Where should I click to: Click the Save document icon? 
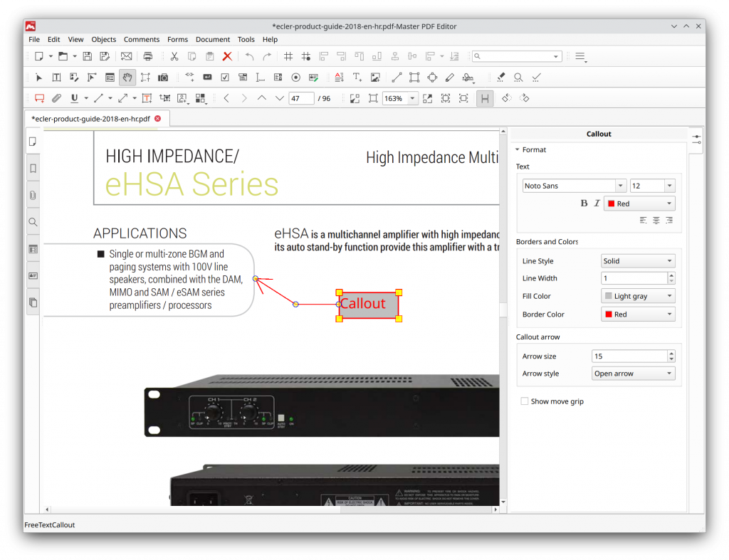click(88, 56)
